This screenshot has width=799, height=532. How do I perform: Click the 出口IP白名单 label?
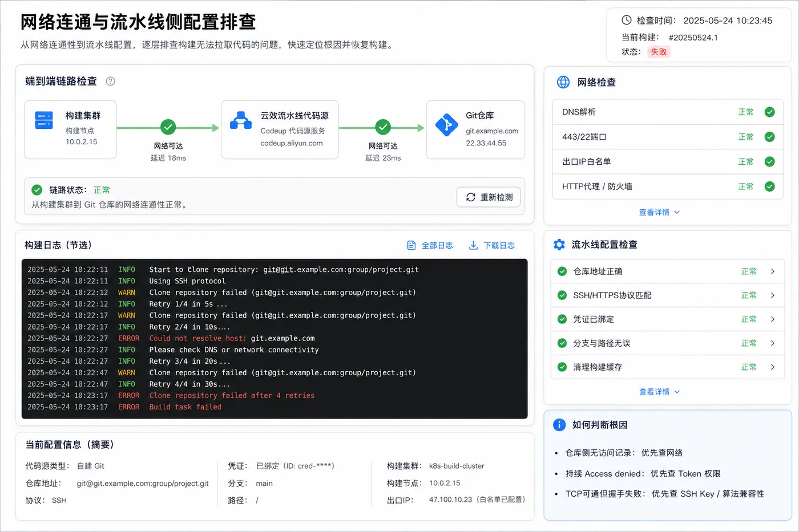coord(586,162)
